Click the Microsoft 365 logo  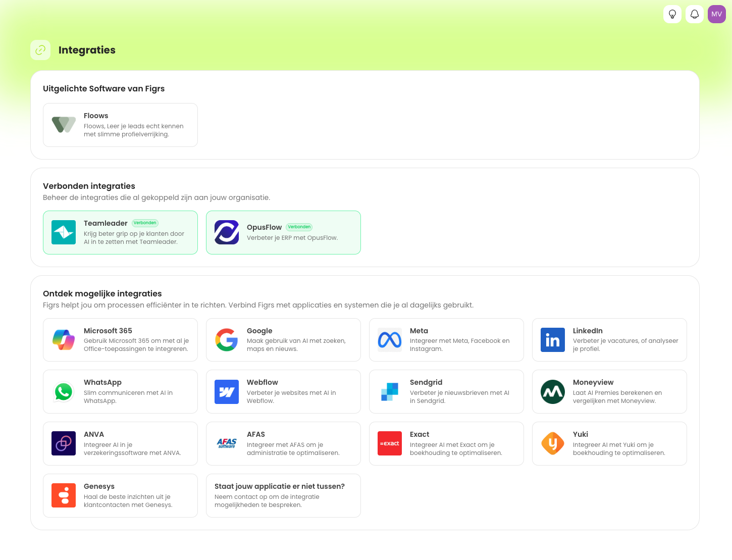64,340
